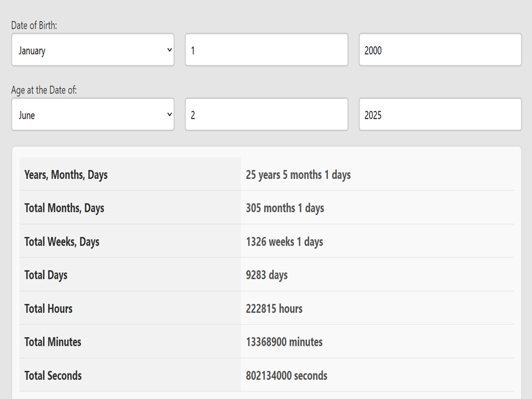
Task: Click the 222815 hours result value
Action: 274,309
